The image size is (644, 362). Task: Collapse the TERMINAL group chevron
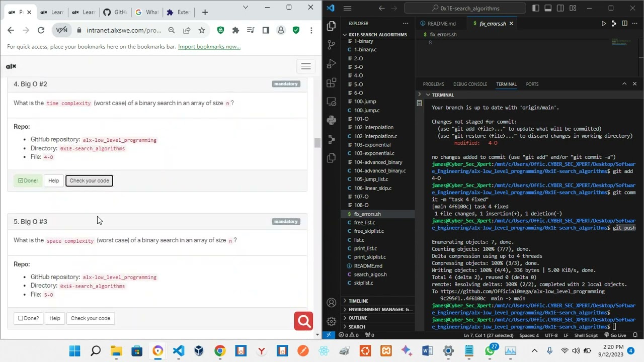pyautogui.click(x=428, y=95)
